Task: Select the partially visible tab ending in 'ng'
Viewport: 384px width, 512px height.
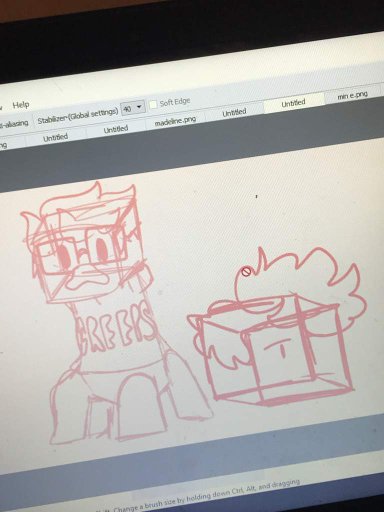Action: 3,145
